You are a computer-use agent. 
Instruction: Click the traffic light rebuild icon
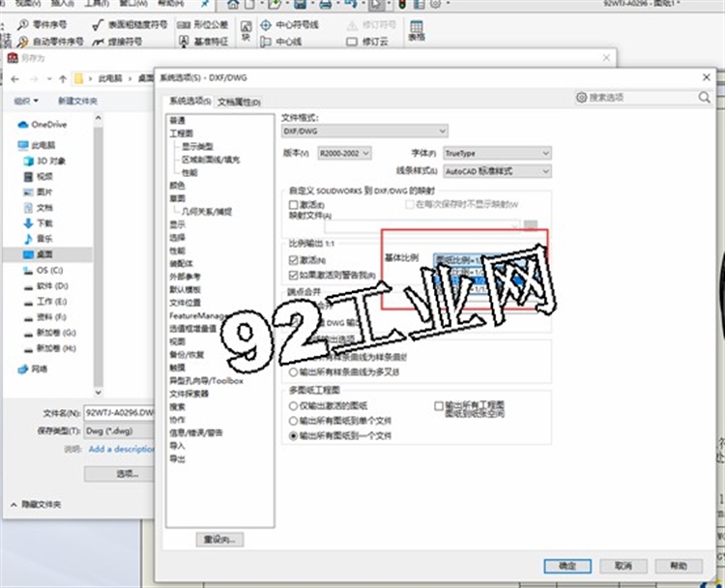(x=402, y=4)
